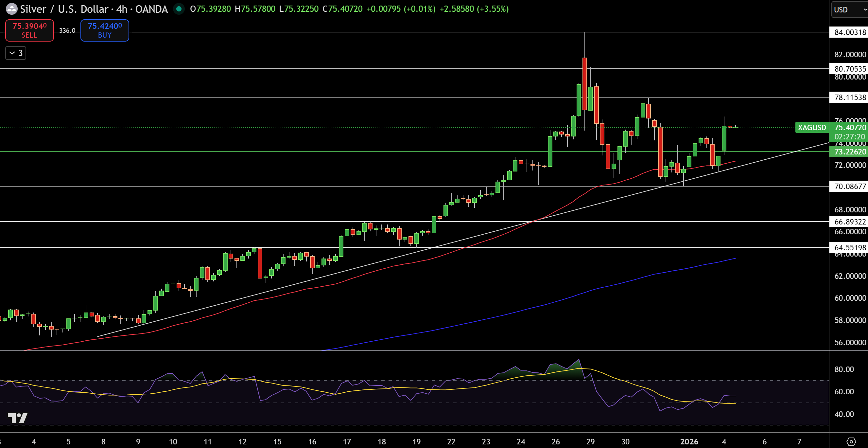This screenshot has height=448, width=868.
Task: Click the green market status dot
Action: point(178,9)
